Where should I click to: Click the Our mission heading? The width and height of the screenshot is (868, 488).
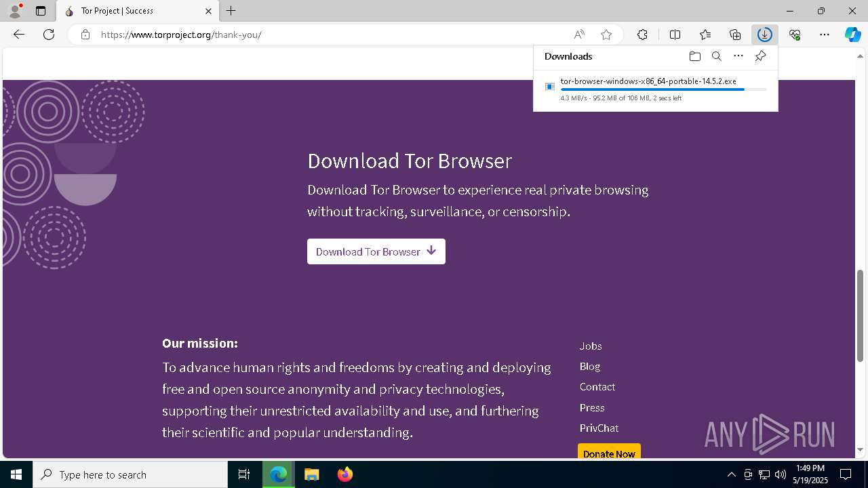200,343
